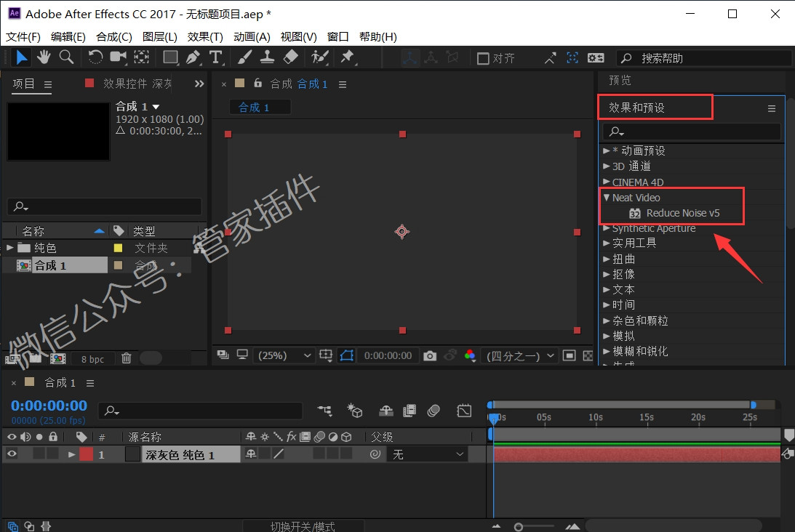Select the Hand tool
Image resolution: width=795 pixels, height=532 pixels.
[44, 57]
